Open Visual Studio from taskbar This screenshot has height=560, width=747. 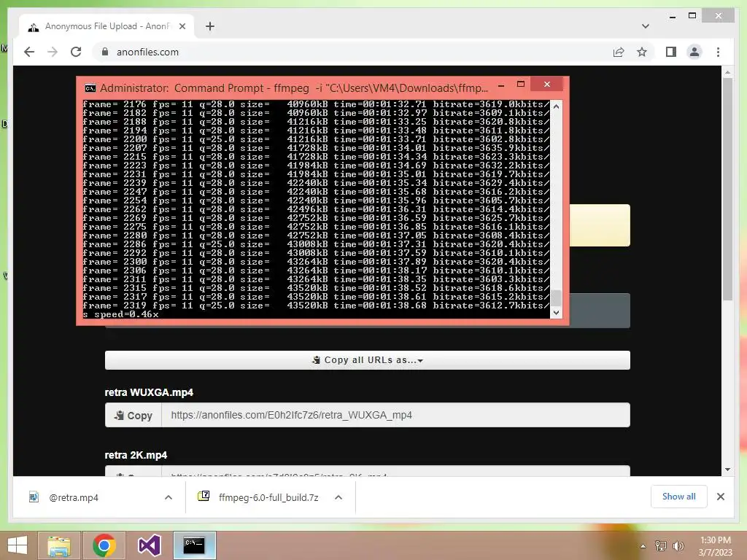[149, 545]
